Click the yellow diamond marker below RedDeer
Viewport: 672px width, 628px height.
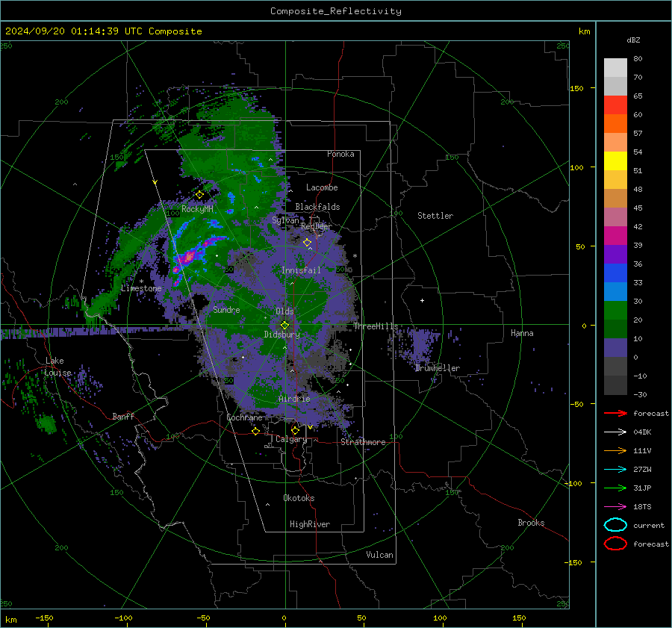pos(308,243)
